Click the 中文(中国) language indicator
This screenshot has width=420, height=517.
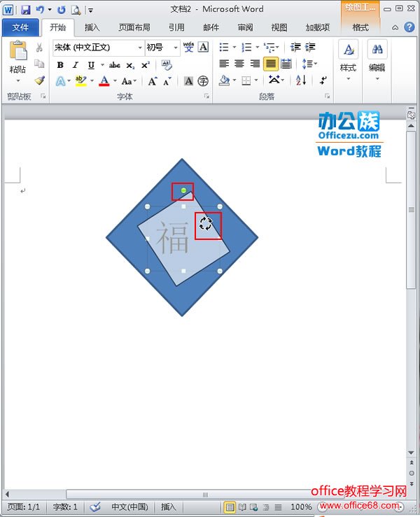[129, 507]
